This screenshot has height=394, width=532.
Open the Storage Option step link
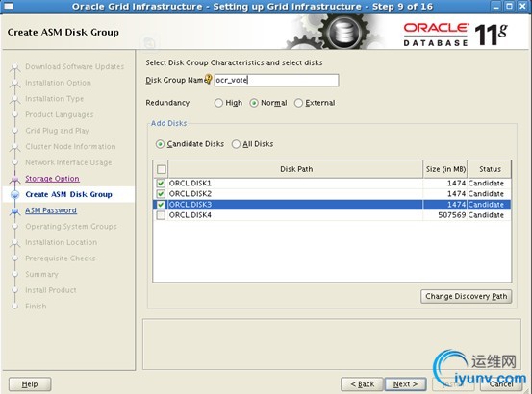click(52, 179)
